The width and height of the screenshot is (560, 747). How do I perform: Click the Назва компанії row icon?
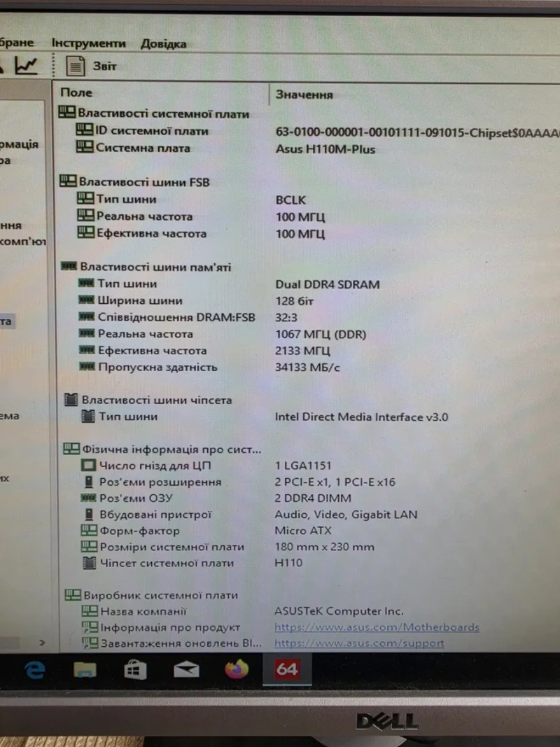point(90,610)
